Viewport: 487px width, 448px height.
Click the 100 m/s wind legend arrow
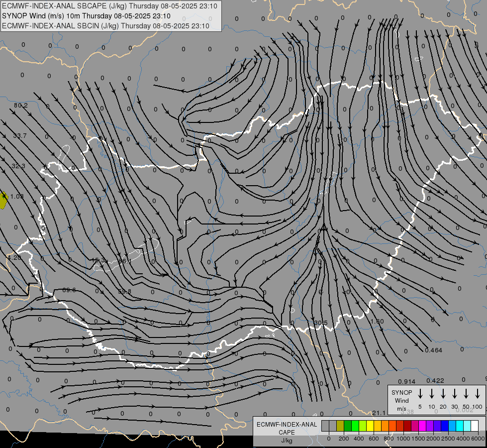tap(478, 394)
